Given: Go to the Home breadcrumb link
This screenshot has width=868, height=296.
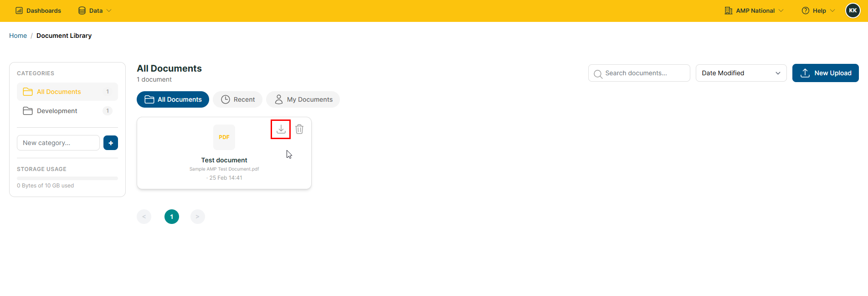Looking at the screenshot, I should tap(18, 36).
